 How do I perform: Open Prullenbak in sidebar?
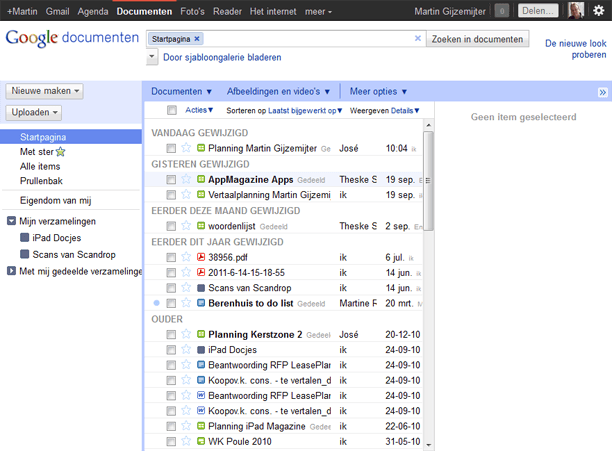(x=41, y=181)
